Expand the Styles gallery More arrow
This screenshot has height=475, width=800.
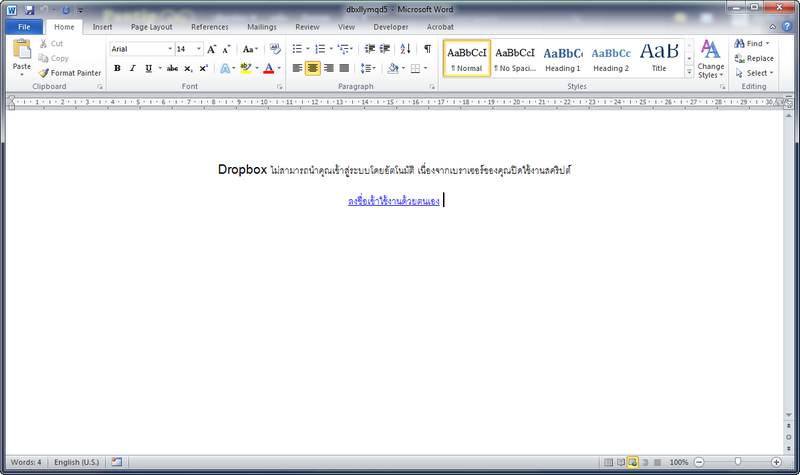689,72
